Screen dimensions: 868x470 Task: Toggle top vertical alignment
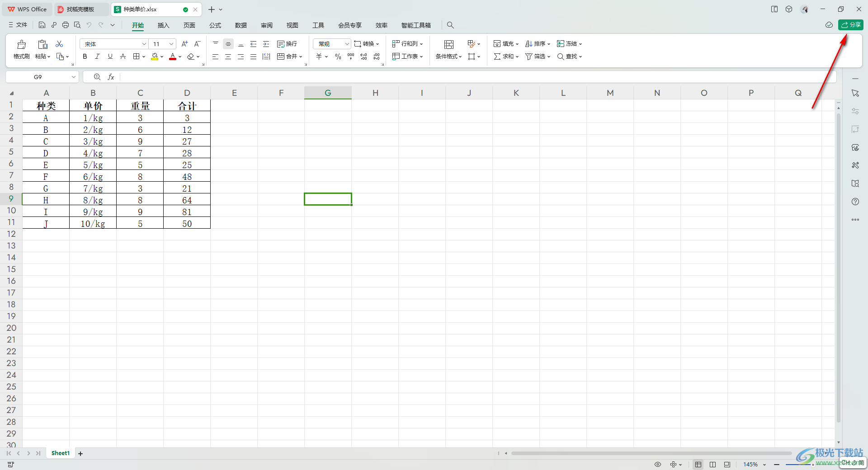(x=216, y=44)
